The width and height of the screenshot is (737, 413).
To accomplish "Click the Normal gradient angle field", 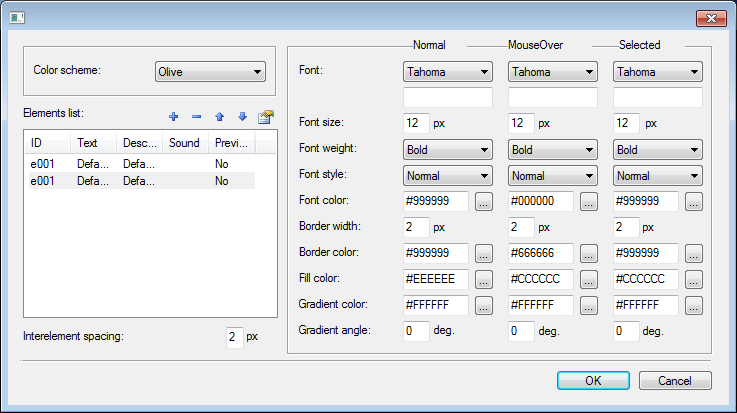I will click(x=416, y=331).
